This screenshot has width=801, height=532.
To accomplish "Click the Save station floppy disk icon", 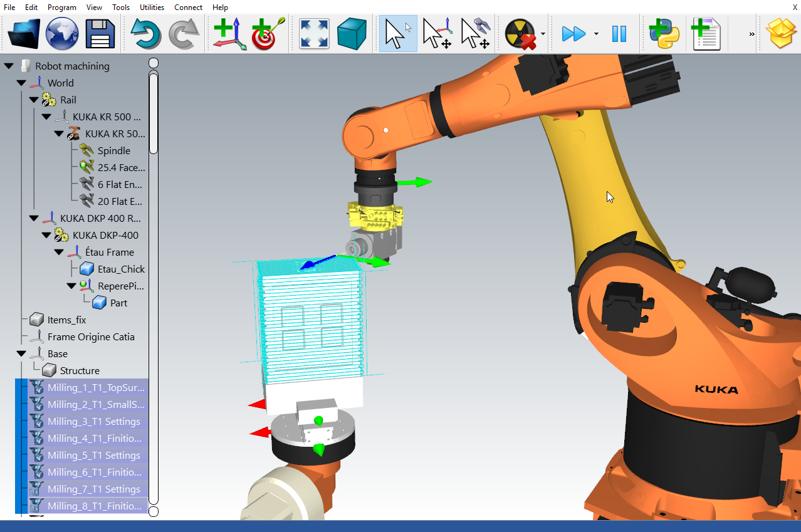I will click(100, 33).
